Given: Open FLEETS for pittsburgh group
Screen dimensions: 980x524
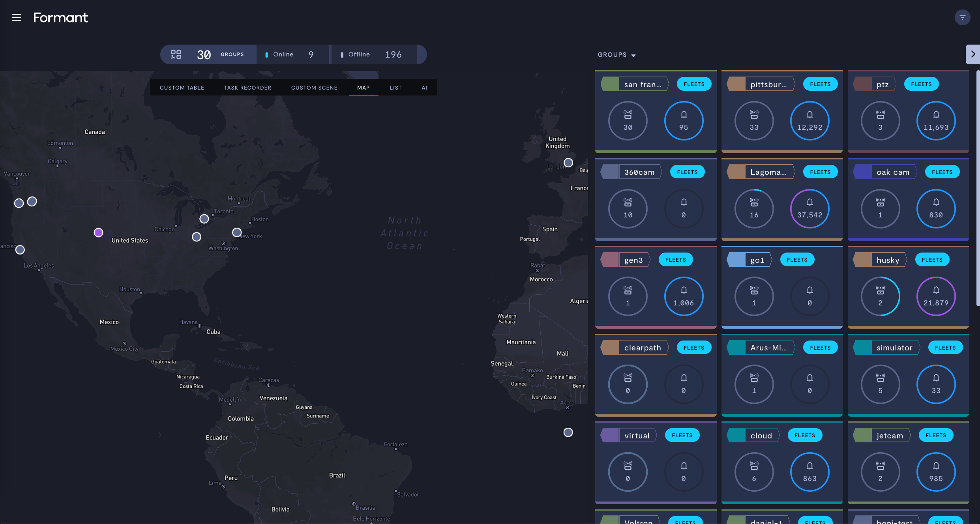Looking at the screenshot, I should point(820,84).
